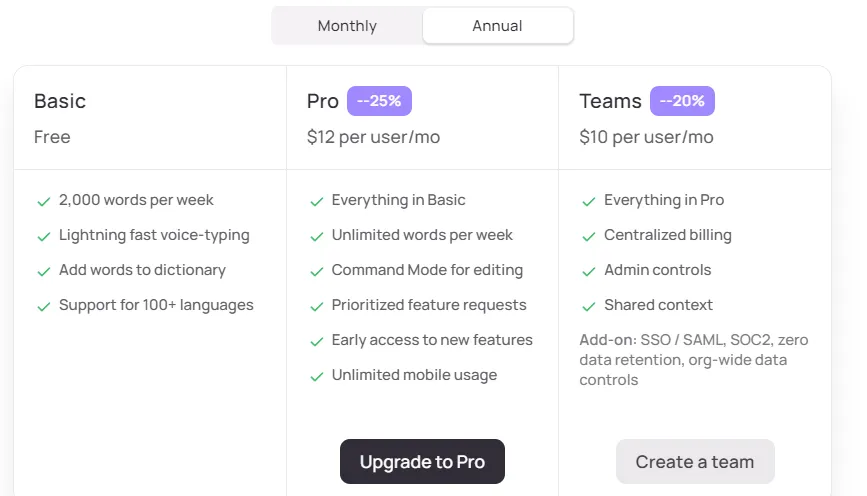Viewport: 867px width, 496px height.
Task: Click checkmark beside Add words to dictionary
Action: pyautogui.click(x=44, y=272)
